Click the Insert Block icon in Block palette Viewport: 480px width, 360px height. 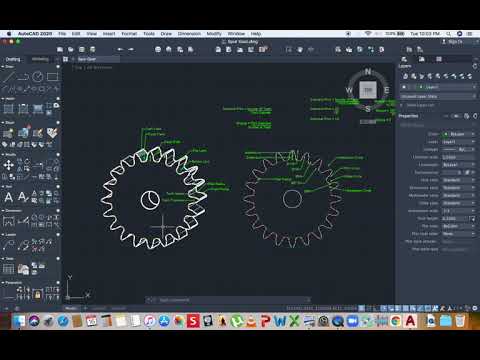point(8,133)
